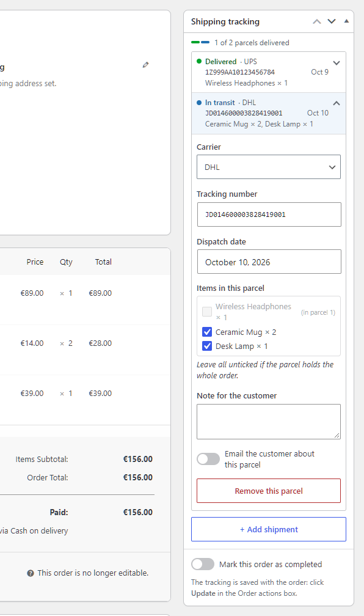Screen dimensions: 364x616
Task: Focus the Note for the customer textarea
Action: 269,422
